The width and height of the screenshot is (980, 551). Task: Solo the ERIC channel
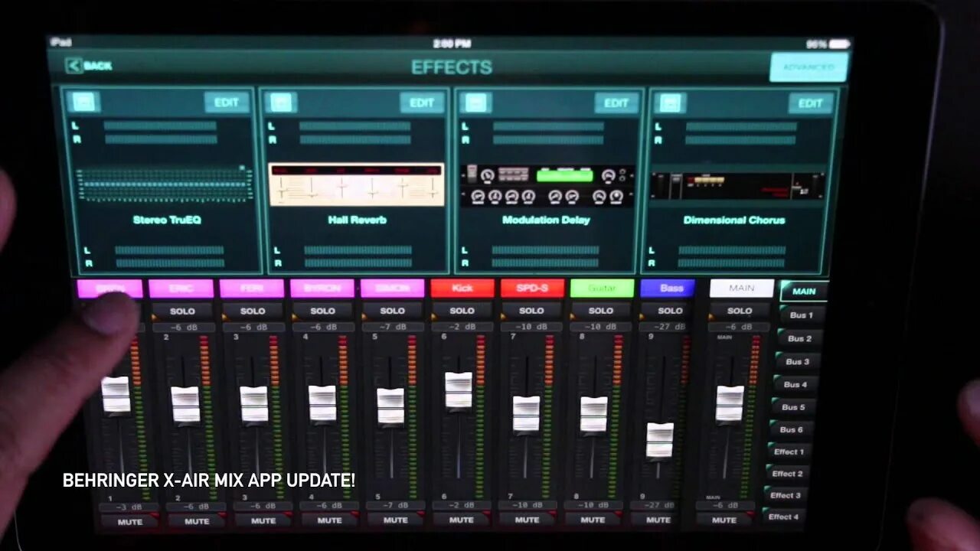(x=182, y=311)
